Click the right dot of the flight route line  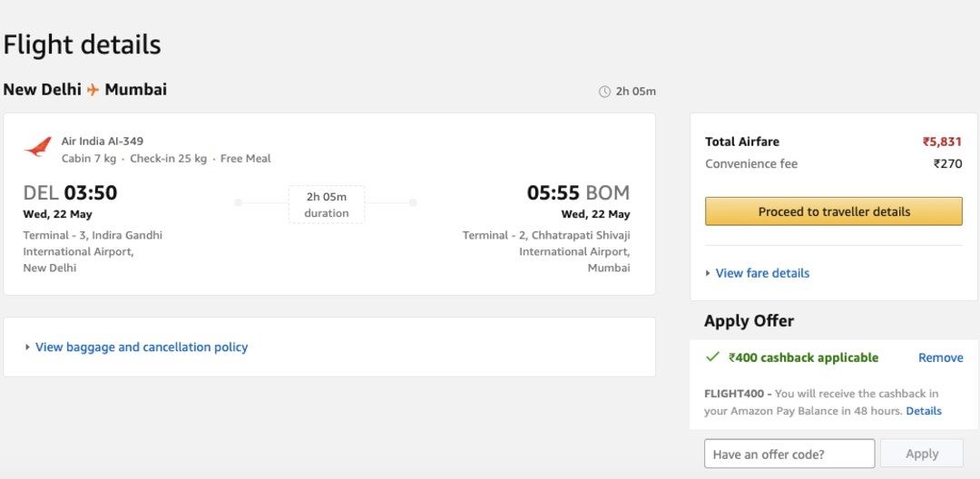click(x=413, y=202)
